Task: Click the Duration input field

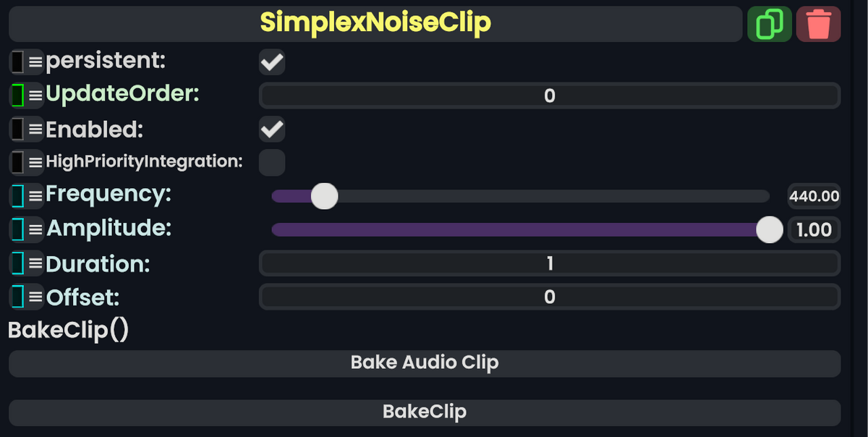Action: 549,263
